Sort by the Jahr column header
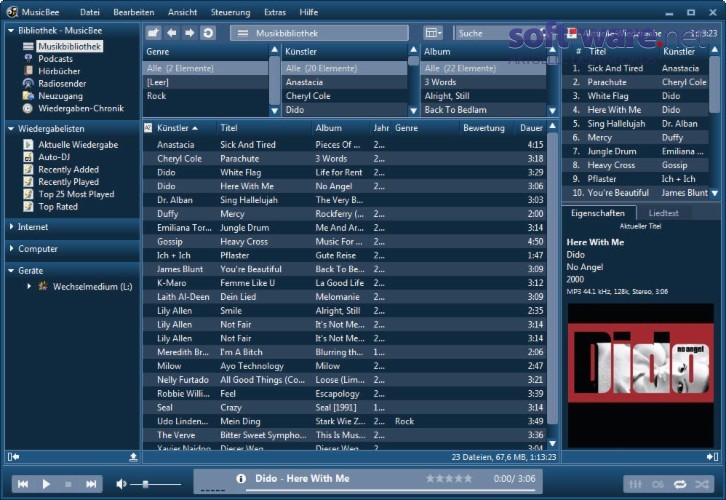Screen dimensions: 726x500 pyautogui.click(x=381, y=128)
